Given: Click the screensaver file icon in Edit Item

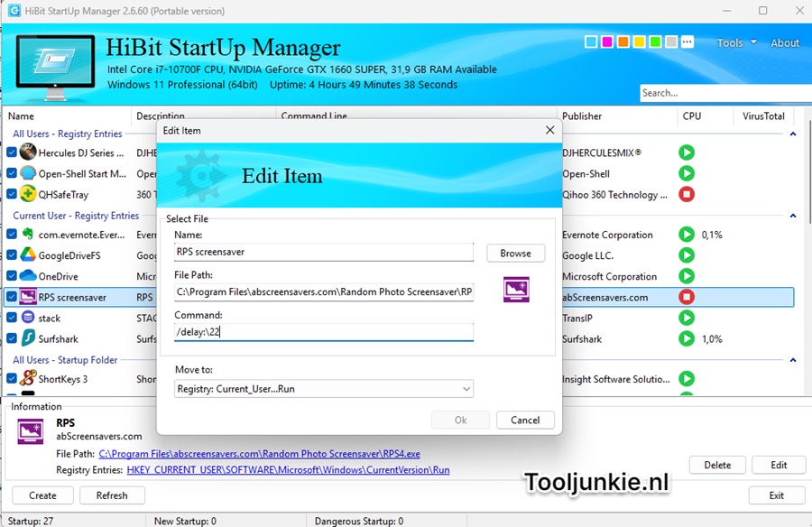Looking at the screenshot, I should tap(516, 290).
